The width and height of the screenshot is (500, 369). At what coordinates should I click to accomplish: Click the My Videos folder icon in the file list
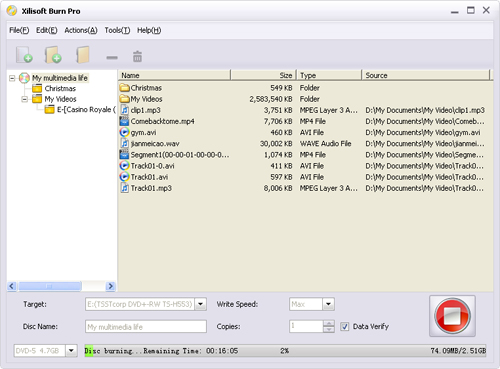click(x=124, y=99)
